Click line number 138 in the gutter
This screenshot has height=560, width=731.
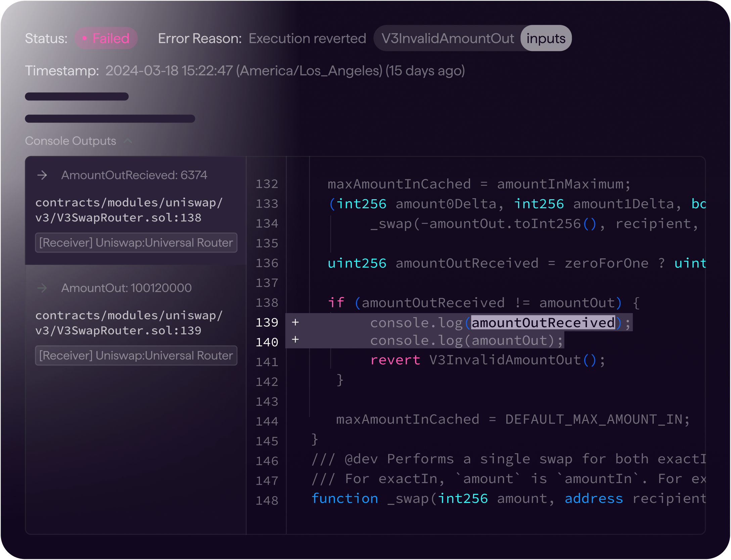click(x=267, y=303)
